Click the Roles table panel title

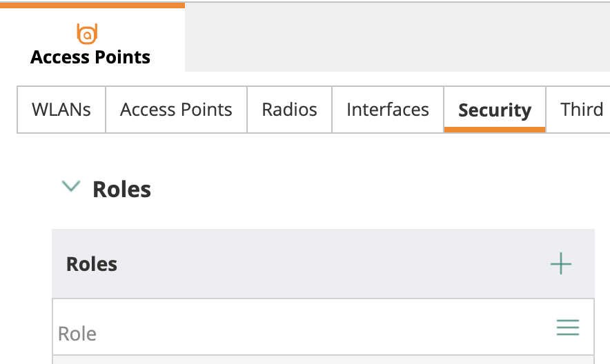[92, 264]
